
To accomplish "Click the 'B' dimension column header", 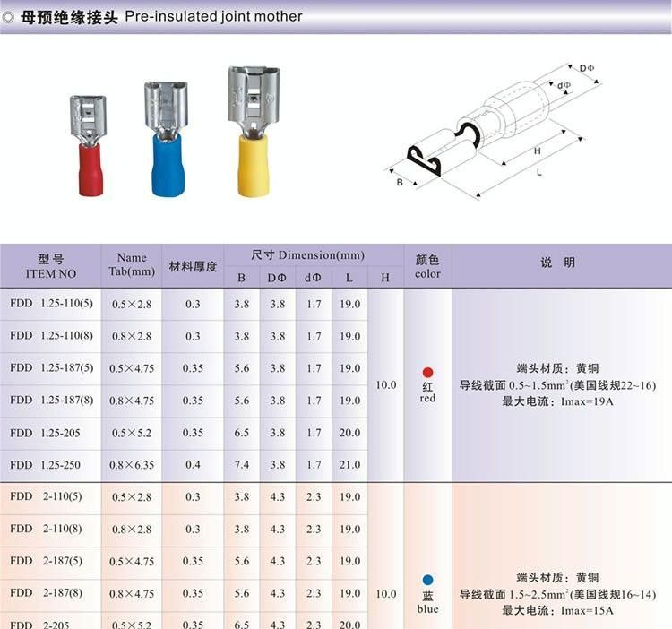I will 241,278.
